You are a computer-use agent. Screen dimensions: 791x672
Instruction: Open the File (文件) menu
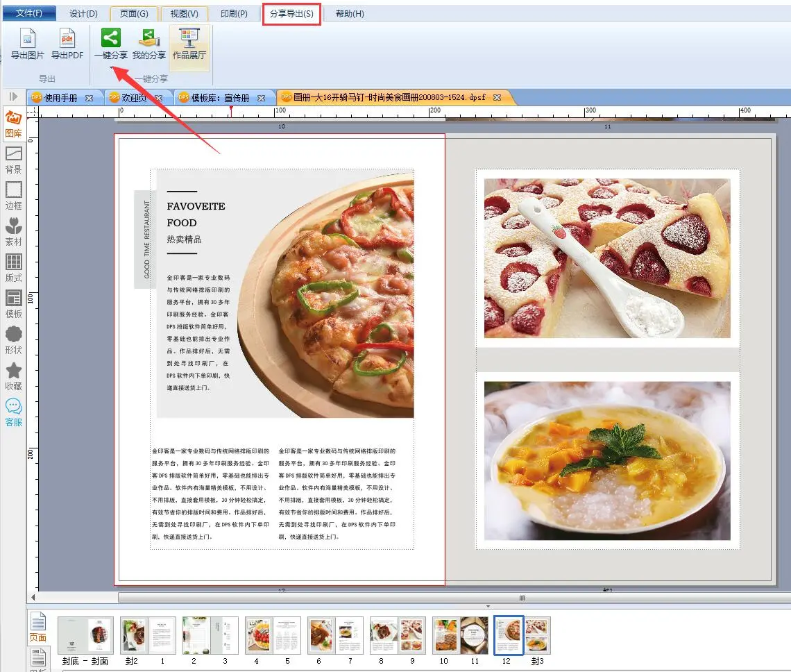point(28,13)
